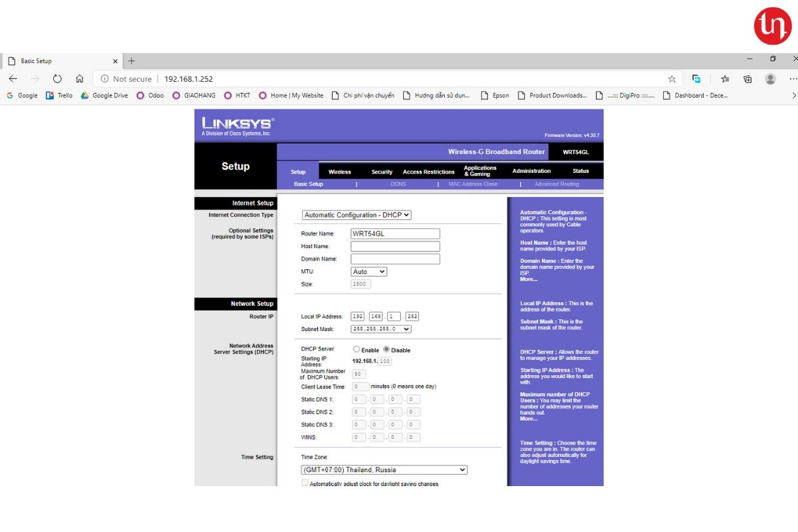Select Enable for DHCP Server
Image resolution: width=798 pixels, height=532 pixels.
356,349
